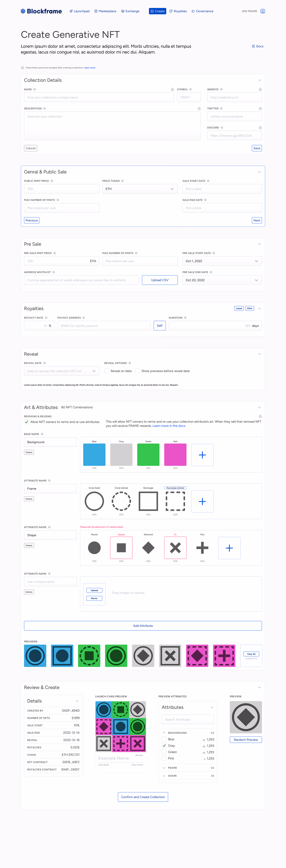Screen dimensions: 286x868
Task: Select the Round shape asset
Action: pyautogui.click(x=94, y=548)
